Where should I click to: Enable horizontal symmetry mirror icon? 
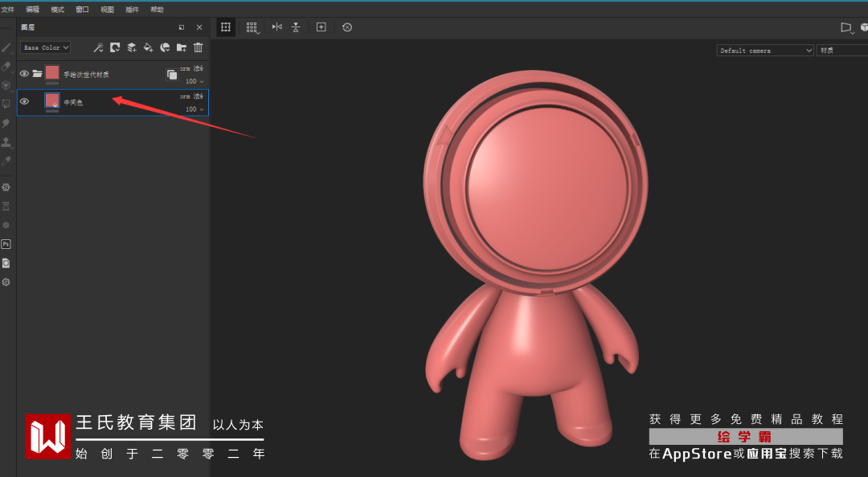pyautogui.click(x=276, y=27)
